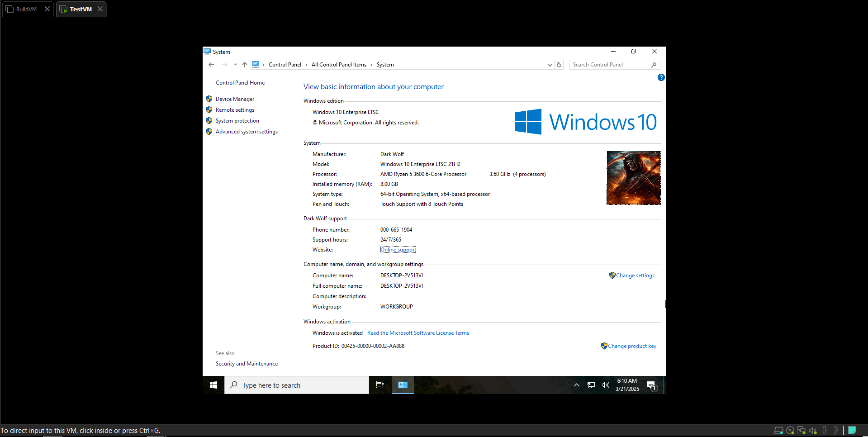This screenshot has width=868, height=437.
Task: Click the network adapter status icon in VM bar
Action: point(802,430)
